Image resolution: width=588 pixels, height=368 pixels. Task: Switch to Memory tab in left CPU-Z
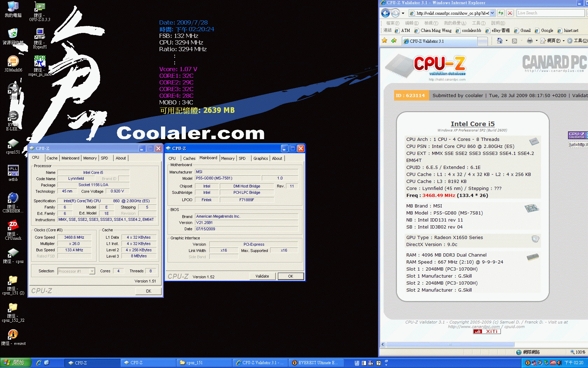click(x=90, y=158)
